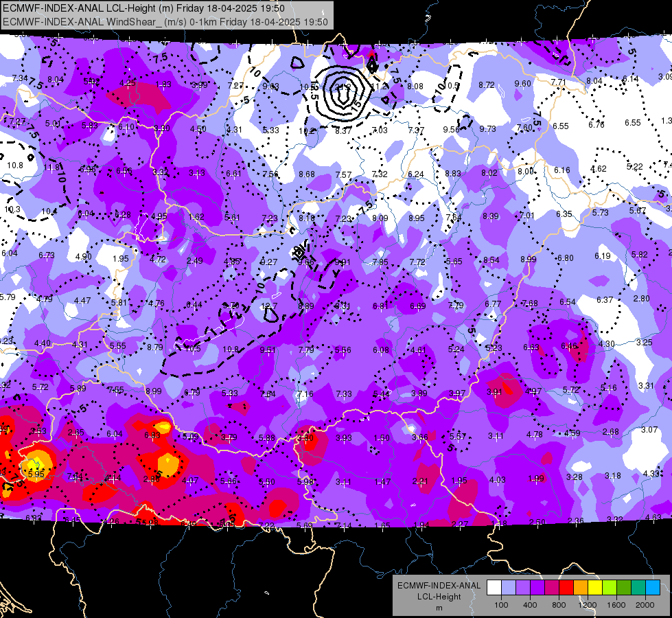Click the orange legend swatch
Screen dimensions: 672x618
pyautogui.click(x=581, y=588)
